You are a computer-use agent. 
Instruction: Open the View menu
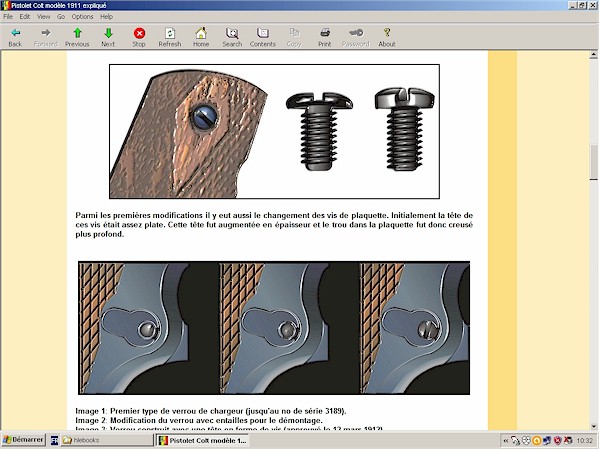[44, 16]
